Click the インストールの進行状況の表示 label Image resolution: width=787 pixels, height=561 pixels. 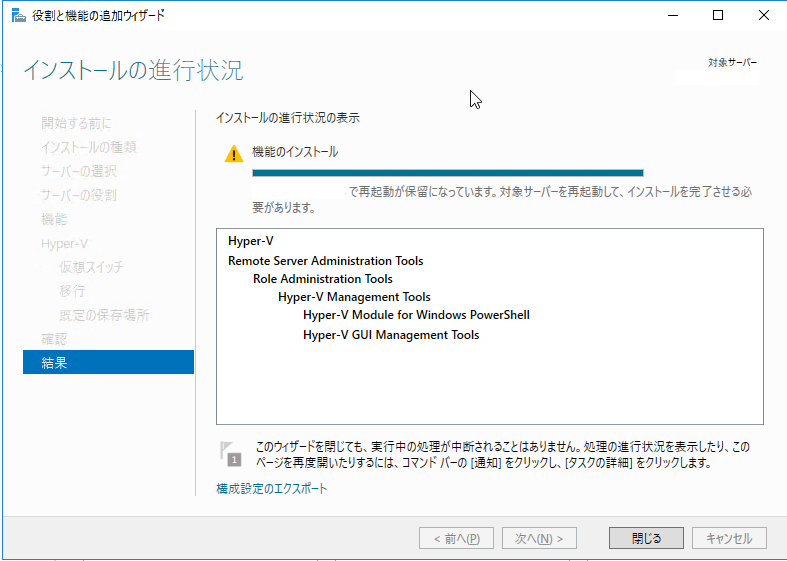(x=288, y=118)
